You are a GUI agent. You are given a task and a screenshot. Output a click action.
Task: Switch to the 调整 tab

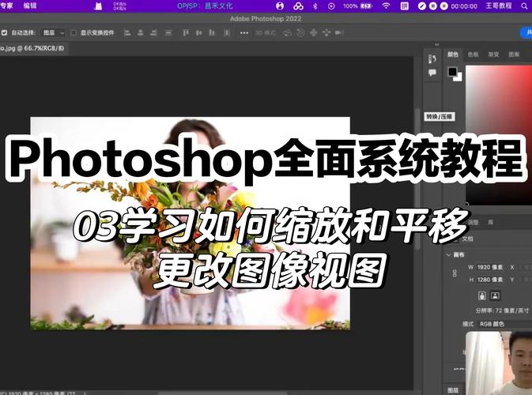(x=473, y=222)
